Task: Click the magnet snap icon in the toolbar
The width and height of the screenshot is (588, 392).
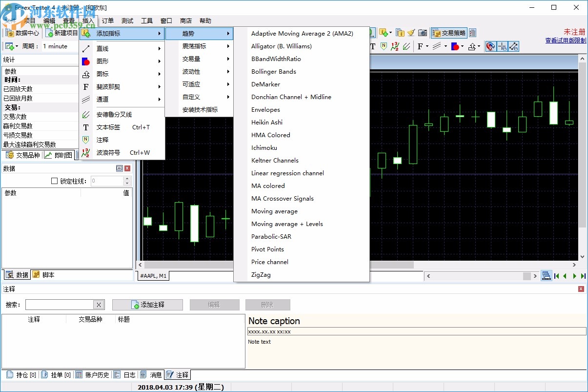Action: coord(490,46)
